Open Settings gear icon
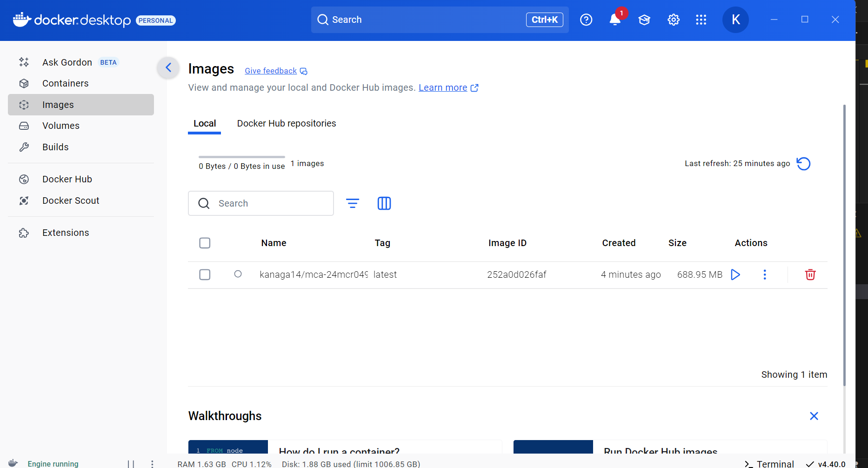Screen dimensions: 868x468 [674, 20]
